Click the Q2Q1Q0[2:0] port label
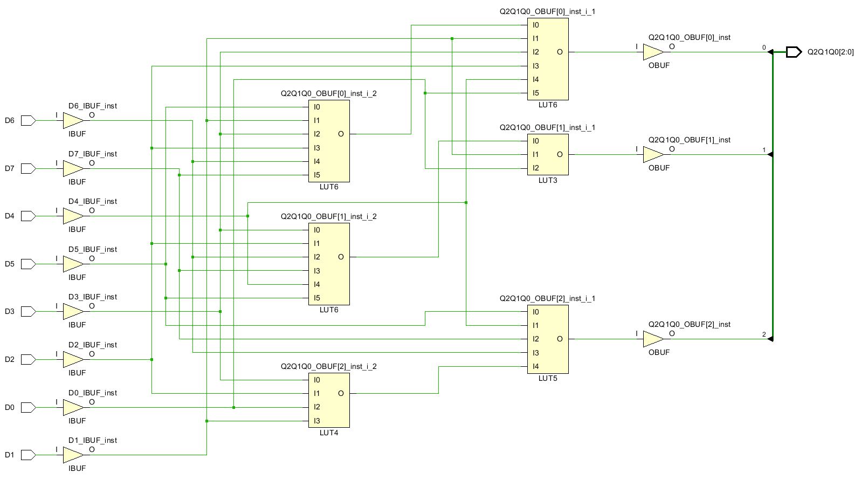The image size is (868, 479). pyautogui.click(x=830, y=52)
